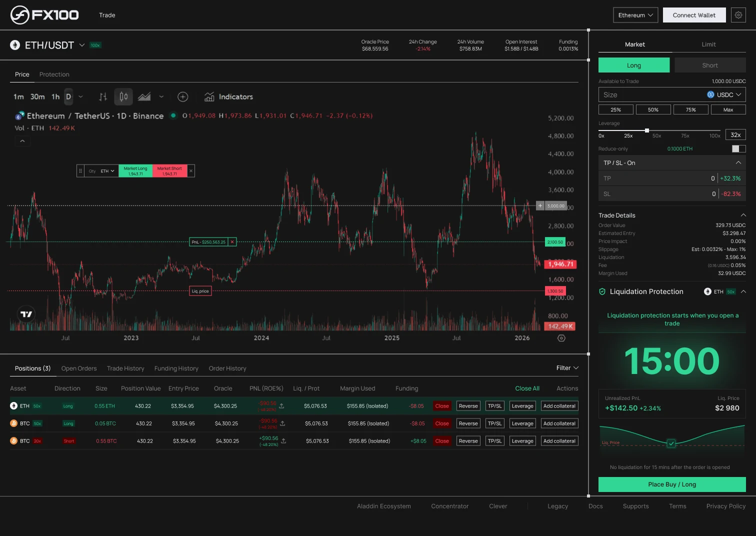Image resolution: width=756 pixels, height=536 pixels.
Task: Open the Funding History tab
Action: [176, 368]
